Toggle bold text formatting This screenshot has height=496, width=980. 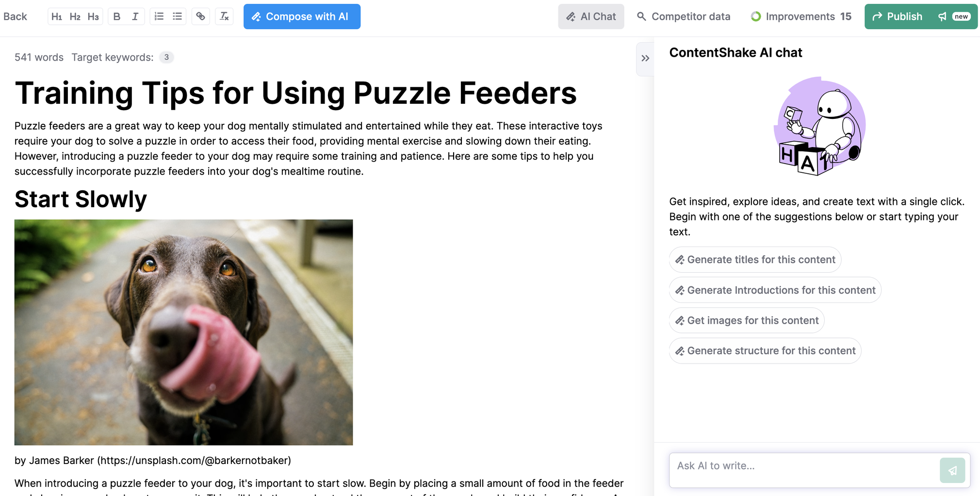117,17
